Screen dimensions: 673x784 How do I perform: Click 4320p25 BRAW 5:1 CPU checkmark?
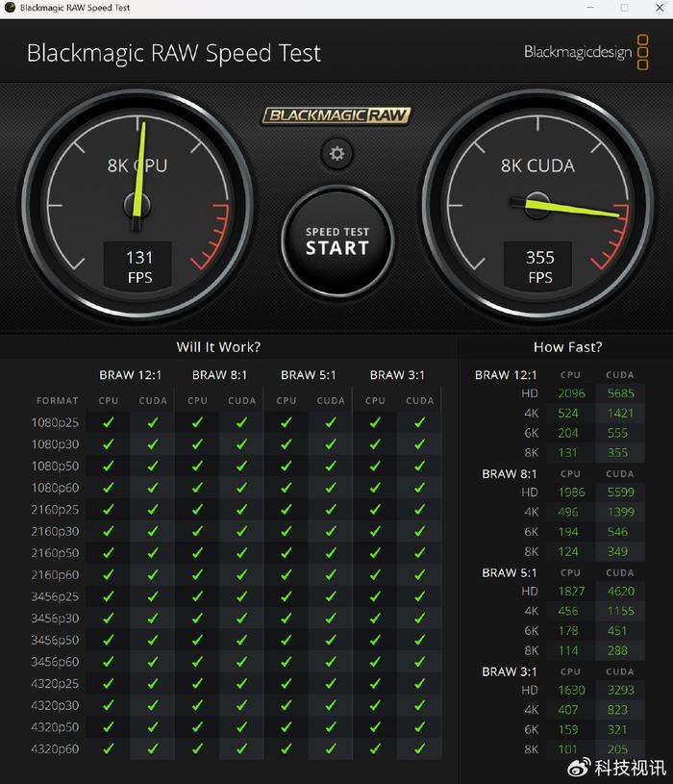pyautogui.click(x=287, y=684)
